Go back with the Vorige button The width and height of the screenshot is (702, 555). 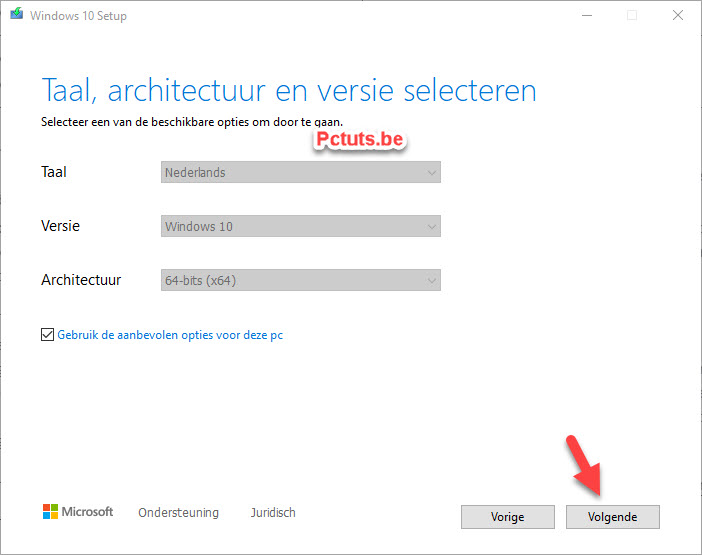click(x=508, y=517)
